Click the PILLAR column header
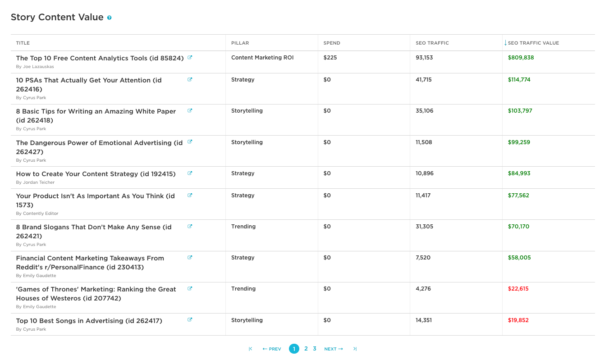The width and height of the screenshot is (609, 364). tap(240, 43)
